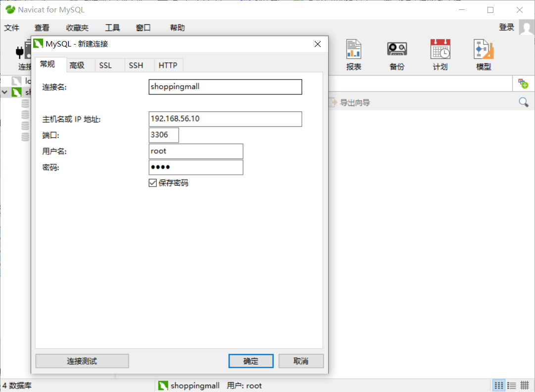The height and width of the screenshot is (392, 535).
Task: Focus the password field
Action: click(x=196, y=167)
